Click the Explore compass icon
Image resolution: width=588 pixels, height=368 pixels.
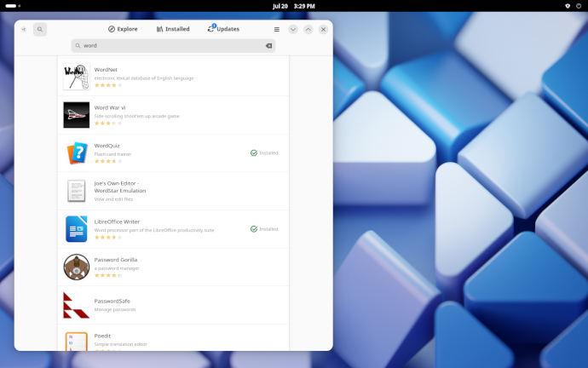[112, 29]
